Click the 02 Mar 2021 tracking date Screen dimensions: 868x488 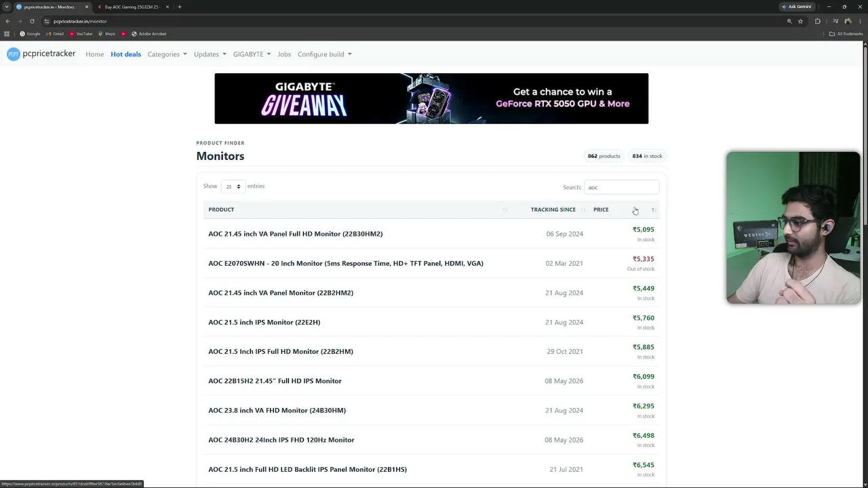[x=564, y=263]
